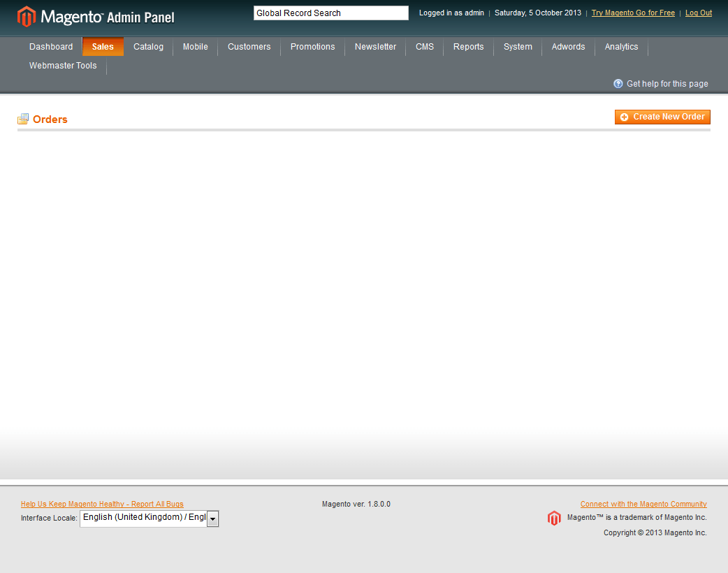This screenshot has width=728, height=573.
Task: Open the Sales menu
Action: point(103,47)
